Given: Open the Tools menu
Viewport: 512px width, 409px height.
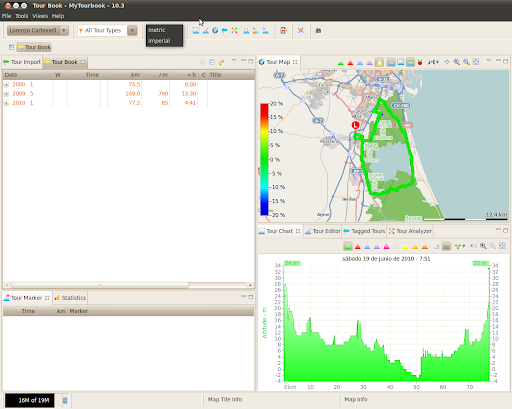Looking at the screenshot, I should click(x=22, y=16).
